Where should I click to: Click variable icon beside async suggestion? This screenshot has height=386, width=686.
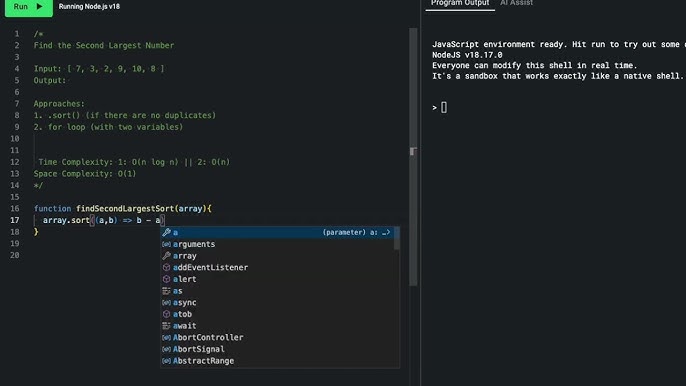point(166,302)
